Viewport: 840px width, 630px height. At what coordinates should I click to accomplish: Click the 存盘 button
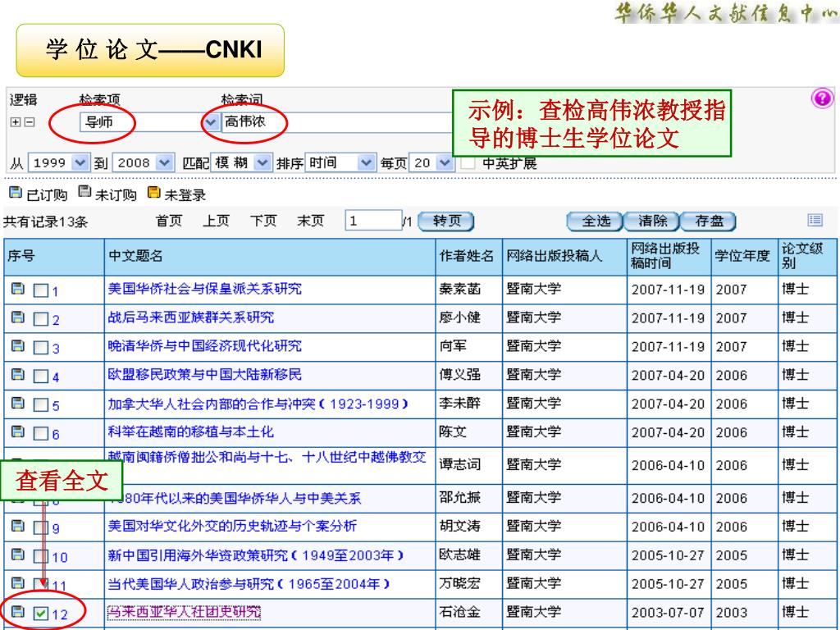[x=708, y=221]
